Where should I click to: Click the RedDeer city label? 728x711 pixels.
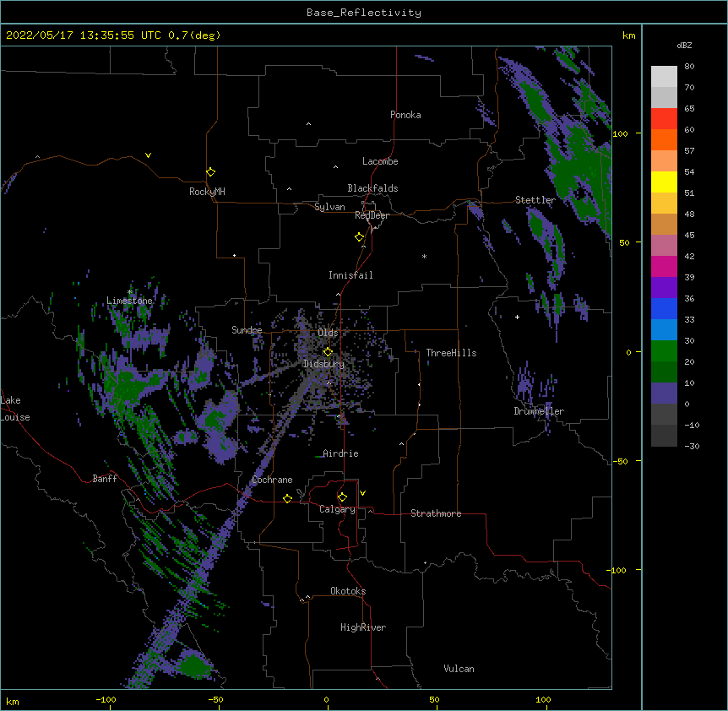pos(372,215)
